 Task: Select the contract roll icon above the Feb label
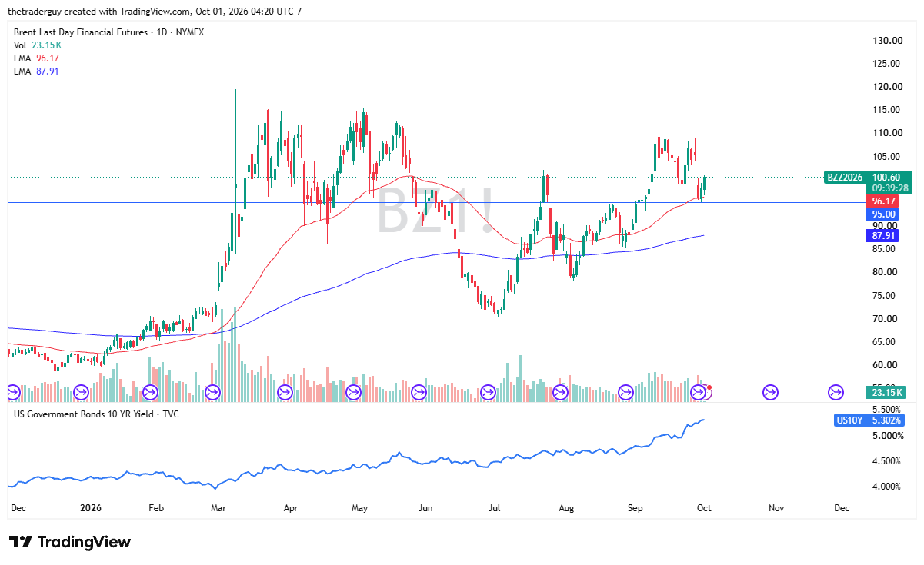pyautogui.click(x=149, y=392)
